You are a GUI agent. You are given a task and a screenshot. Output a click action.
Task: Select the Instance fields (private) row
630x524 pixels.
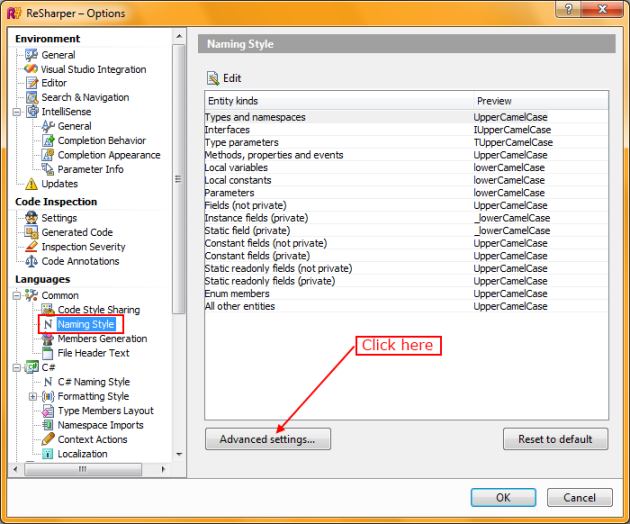click(406, 218)
